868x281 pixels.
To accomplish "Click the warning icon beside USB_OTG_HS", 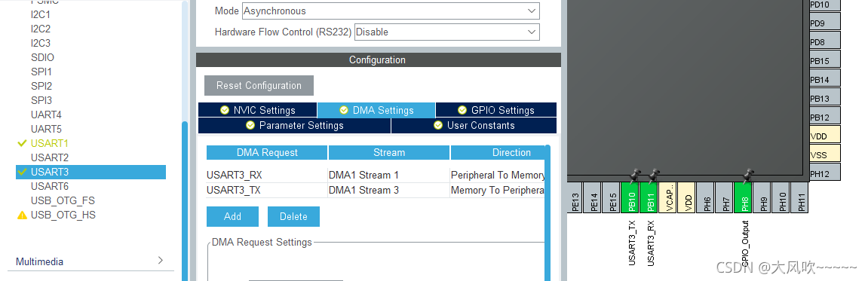I will pyautogui.click(x=22, y=215).
